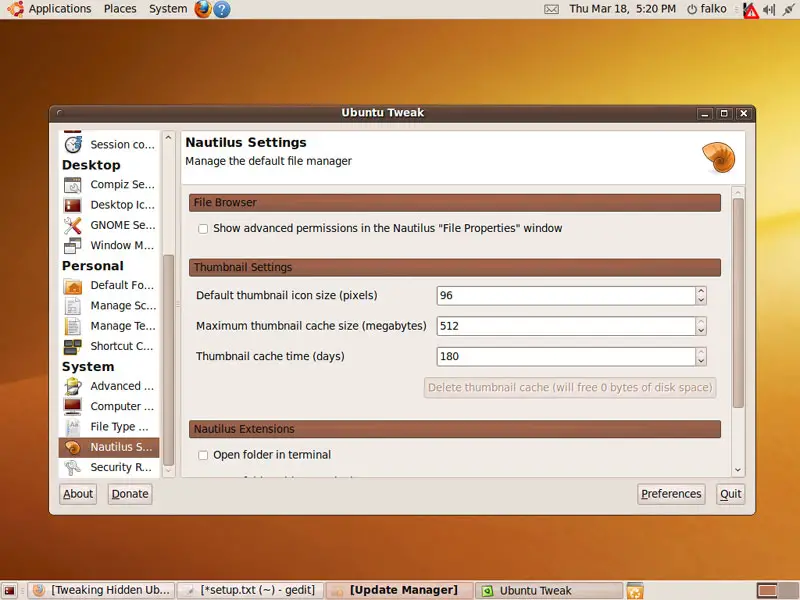Click the sidebar scrollbar up arrow

pos(168,138)
